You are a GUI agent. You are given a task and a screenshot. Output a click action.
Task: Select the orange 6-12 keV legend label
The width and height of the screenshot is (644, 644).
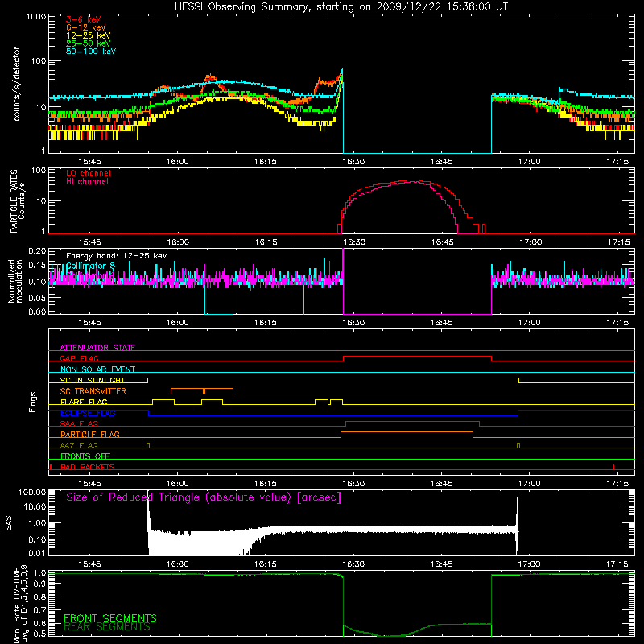click(x=85, y=27)
